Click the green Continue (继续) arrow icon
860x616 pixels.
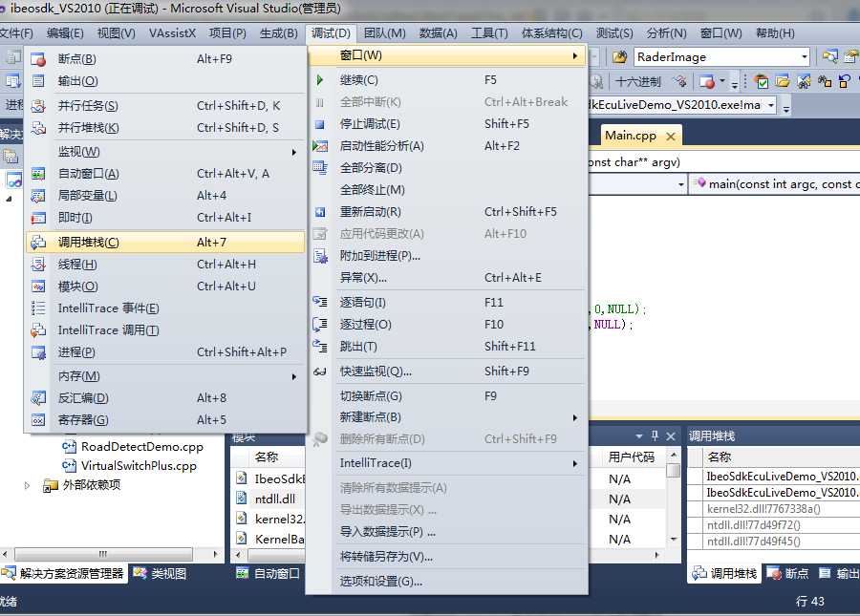coord(320,80)
